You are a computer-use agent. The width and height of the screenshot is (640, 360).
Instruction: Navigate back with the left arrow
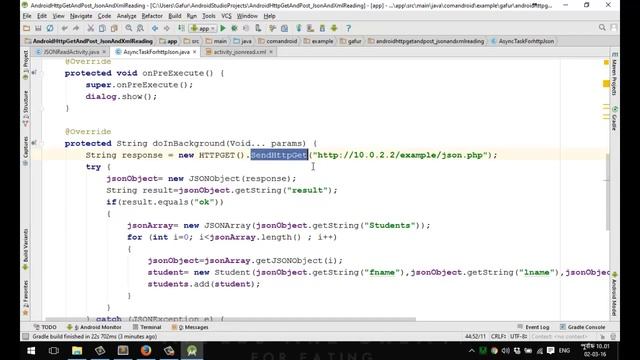[x=155, y=28]
